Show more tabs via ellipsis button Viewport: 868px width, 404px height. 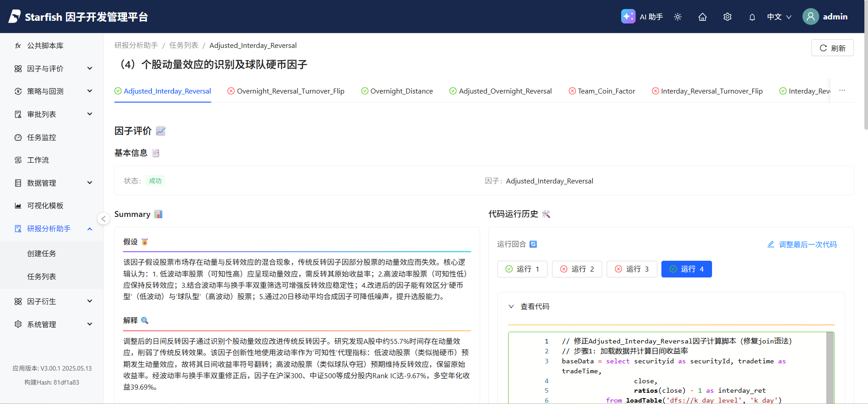pos(842,91)
